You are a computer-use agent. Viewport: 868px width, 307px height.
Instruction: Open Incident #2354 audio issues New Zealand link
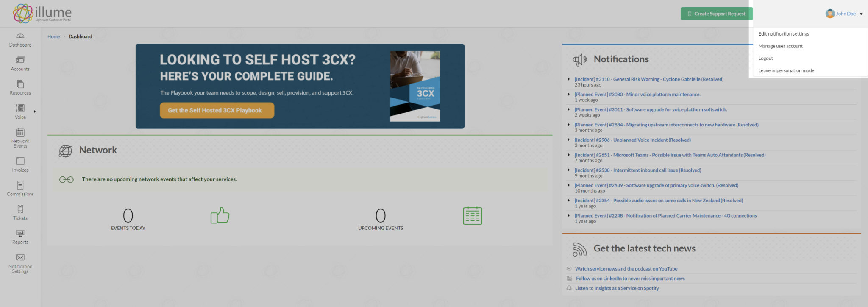click(659, 201)
